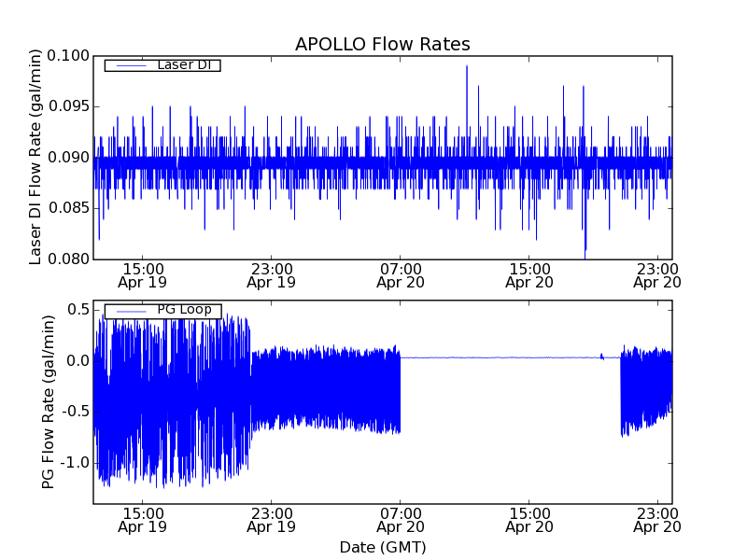
Task: Click "23:00 Apr 20" under the Laser DI plot
Action: 657,275
